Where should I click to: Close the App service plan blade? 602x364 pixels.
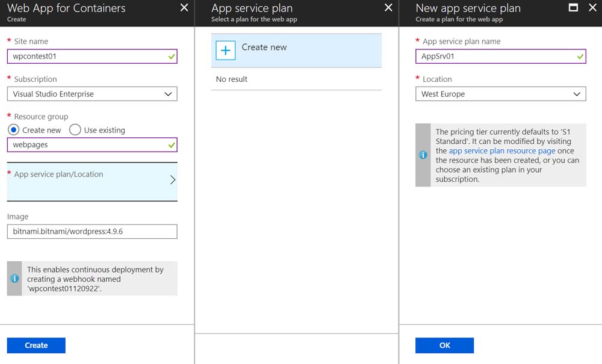pyautogui.click(x=388, y=8)
